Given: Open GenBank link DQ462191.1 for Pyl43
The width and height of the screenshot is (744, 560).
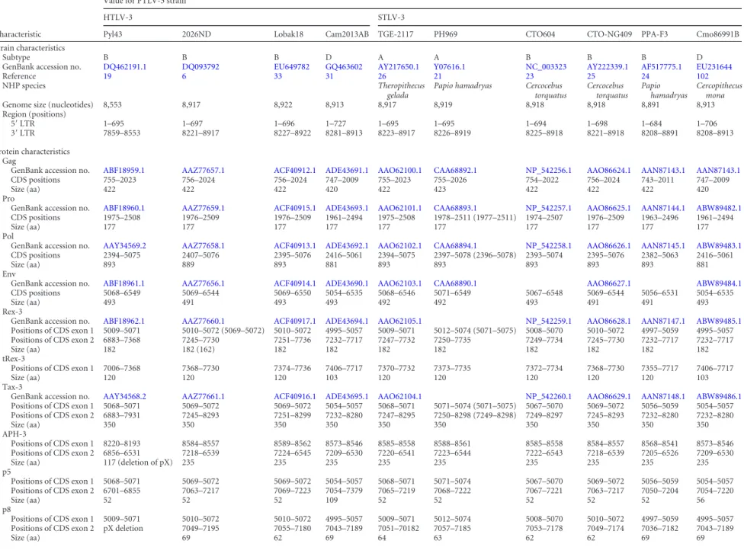Looking at the screenshot, I should [125, 67].
